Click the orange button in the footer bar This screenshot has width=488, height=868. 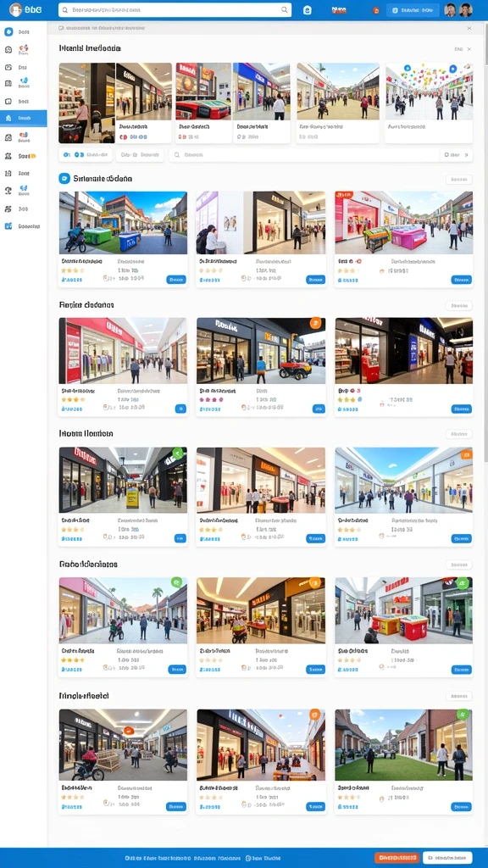point(396,858)
